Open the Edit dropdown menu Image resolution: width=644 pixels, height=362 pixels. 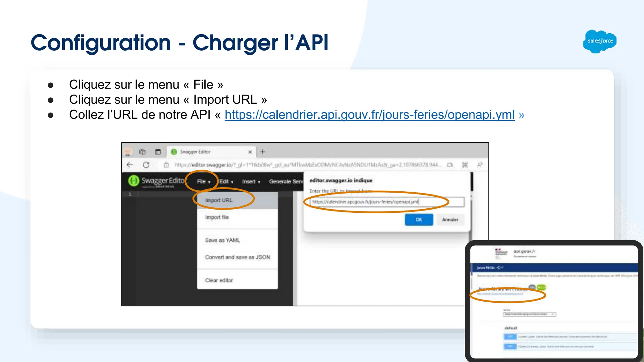click(226, 182)
